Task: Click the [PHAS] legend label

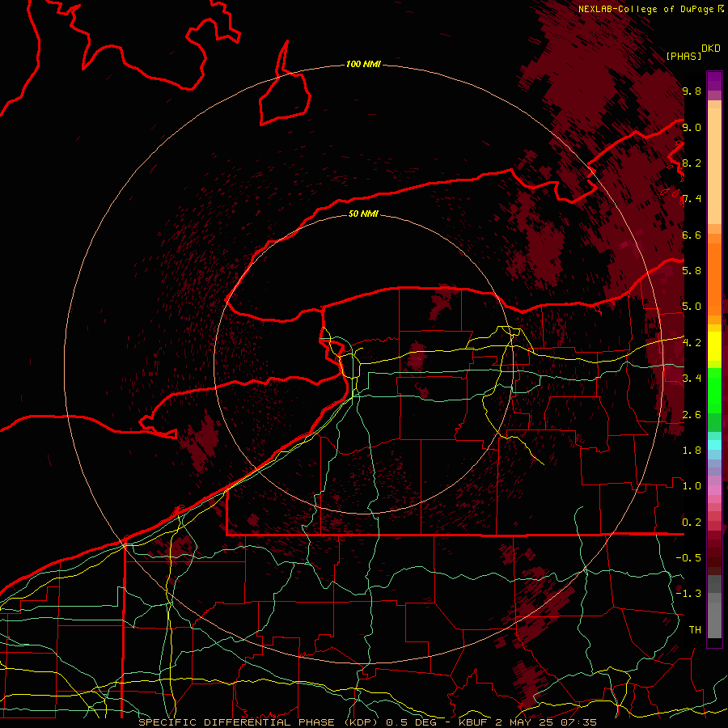Action: pos(684,56)
